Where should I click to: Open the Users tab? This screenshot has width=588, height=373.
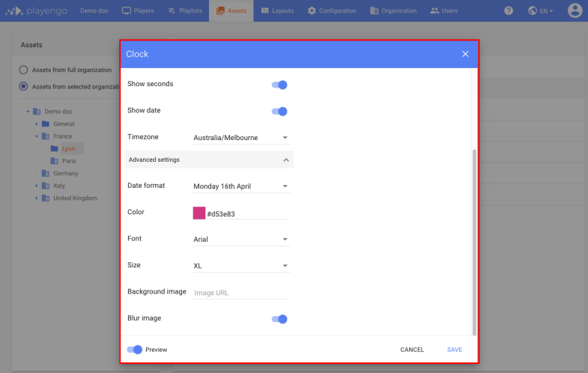pos(444,11)
